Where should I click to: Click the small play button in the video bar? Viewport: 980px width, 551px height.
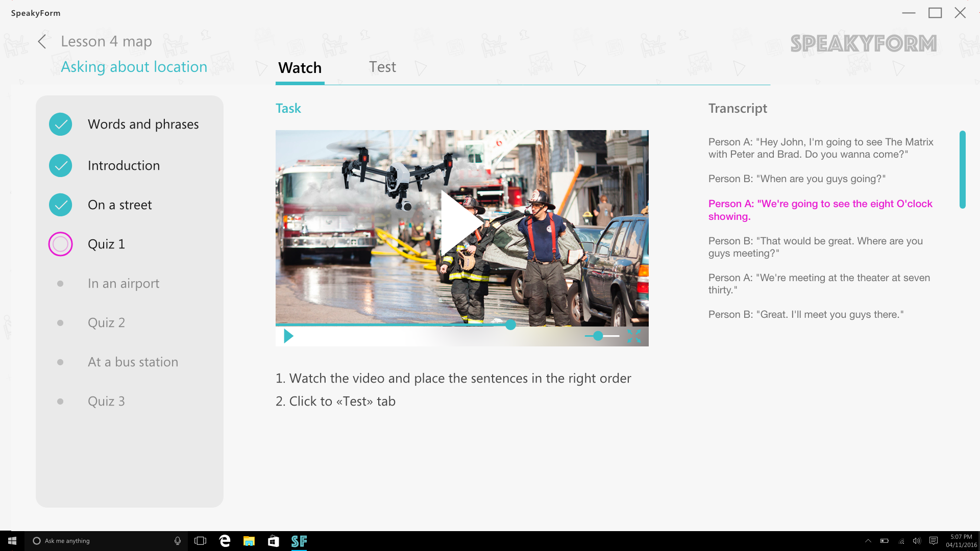[288, 336]
